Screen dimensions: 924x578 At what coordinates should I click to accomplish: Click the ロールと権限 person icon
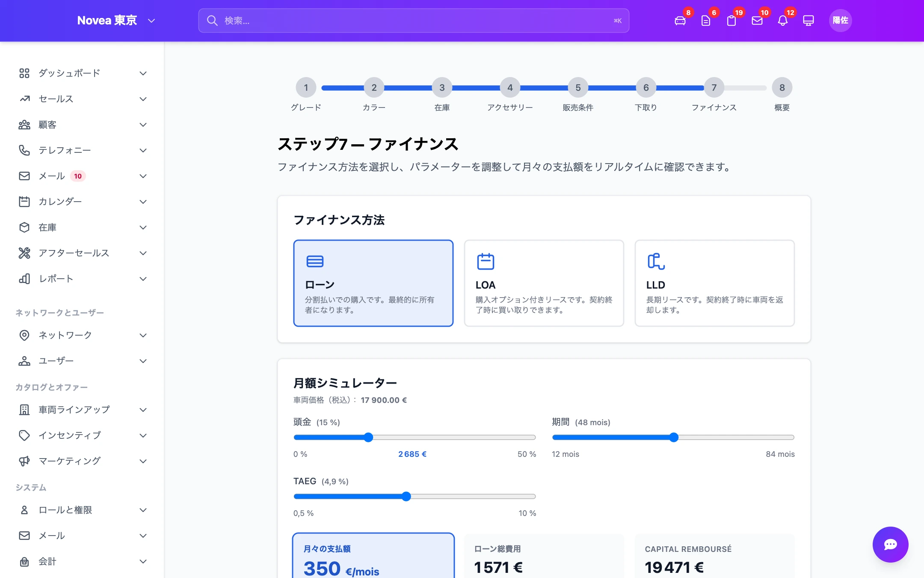[x=24, y=510]
